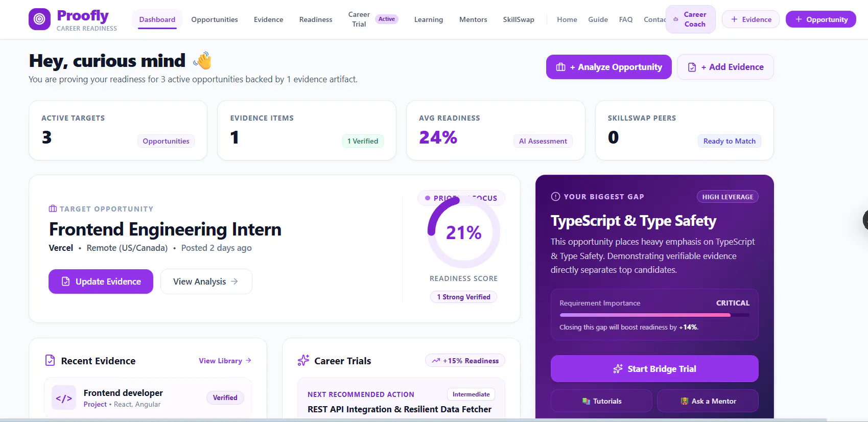Screen dimensions: 868x422
Task: Click the Your Biggest Gap alert icon
Action: tap(556, 197)
